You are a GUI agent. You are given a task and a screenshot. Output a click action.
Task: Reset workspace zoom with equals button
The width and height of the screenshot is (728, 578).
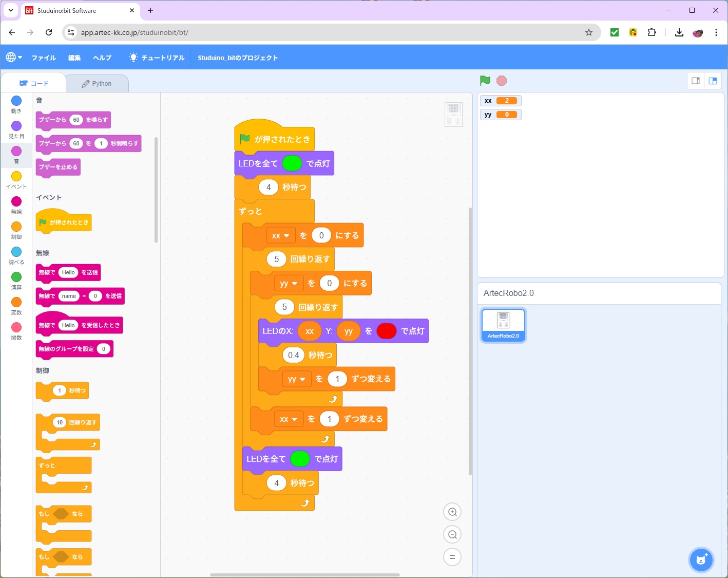tap(452, 557)
